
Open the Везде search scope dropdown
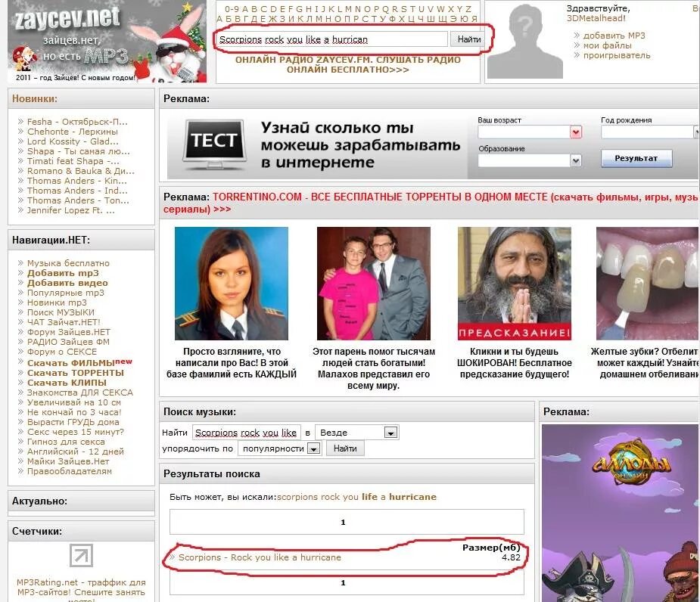(x=356, y=433)
